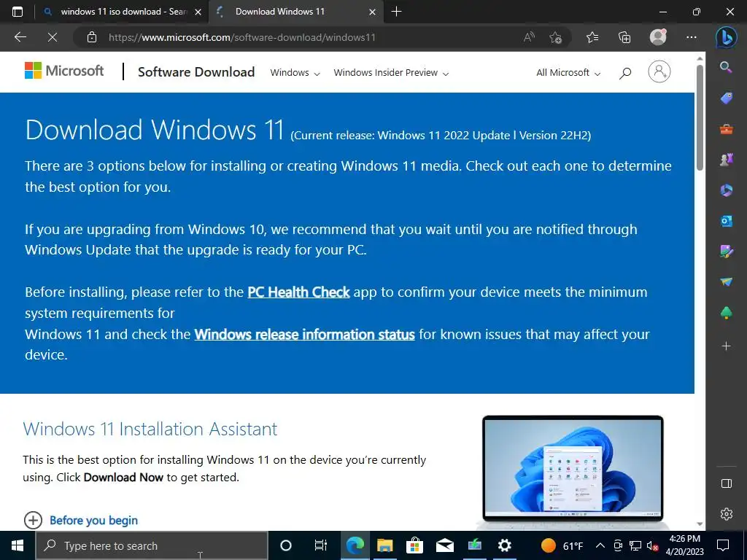Open the Windows Start menu

coord(18,545)
